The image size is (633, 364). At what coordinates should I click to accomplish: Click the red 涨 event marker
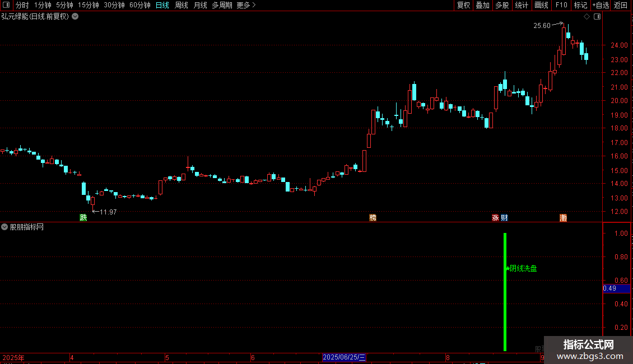(x=495, y=217)
